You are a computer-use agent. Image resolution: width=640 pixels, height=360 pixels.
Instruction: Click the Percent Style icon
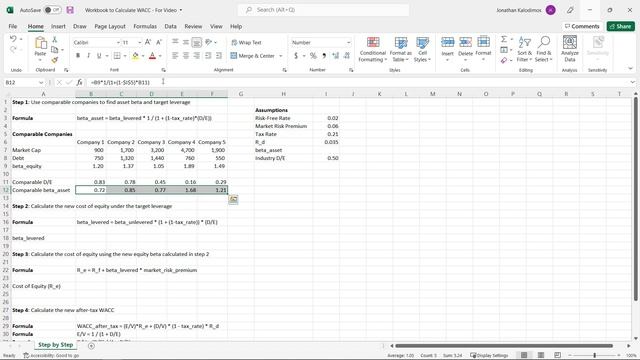coord(313,56)
